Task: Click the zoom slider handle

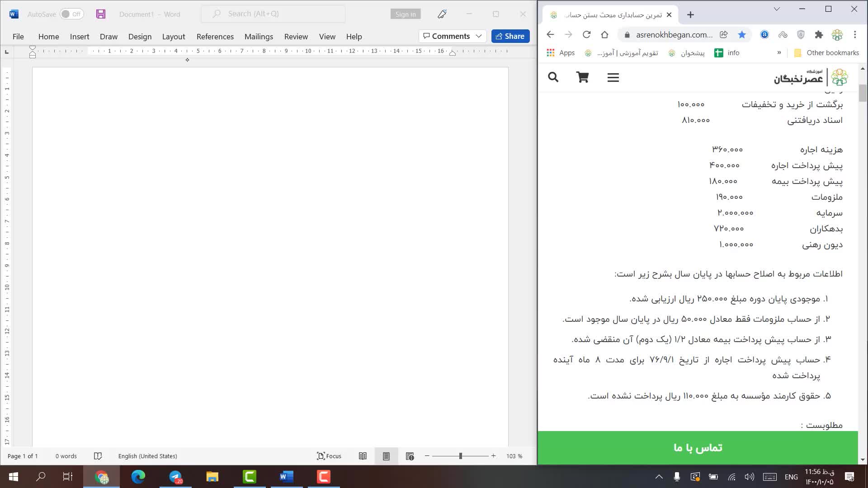Action: coord(460,456)
